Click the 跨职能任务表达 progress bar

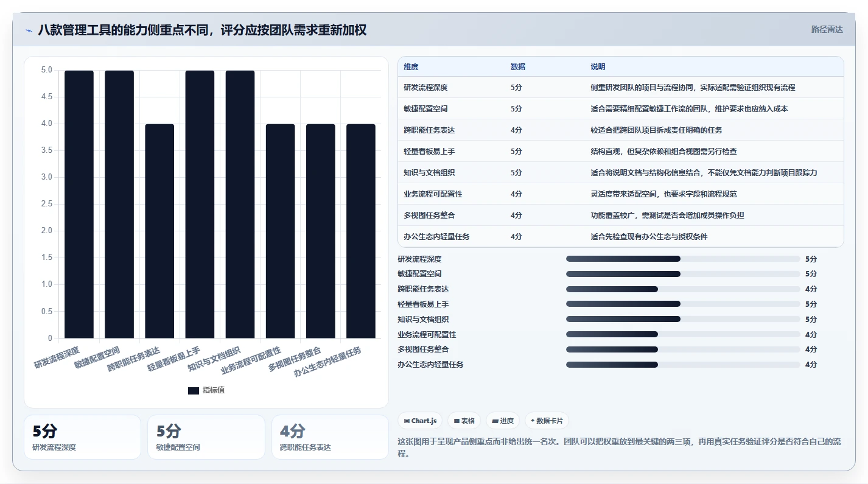[x=683, y=289]
